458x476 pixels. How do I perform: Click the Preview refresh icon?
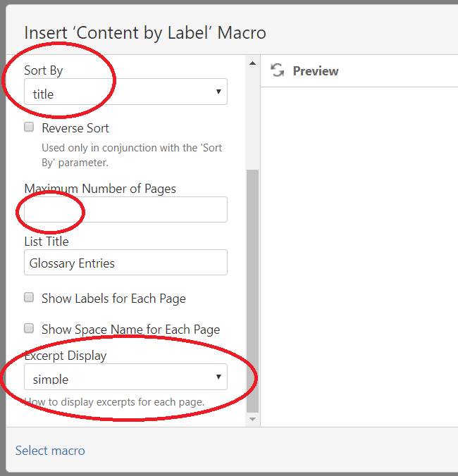click(278, 70)
